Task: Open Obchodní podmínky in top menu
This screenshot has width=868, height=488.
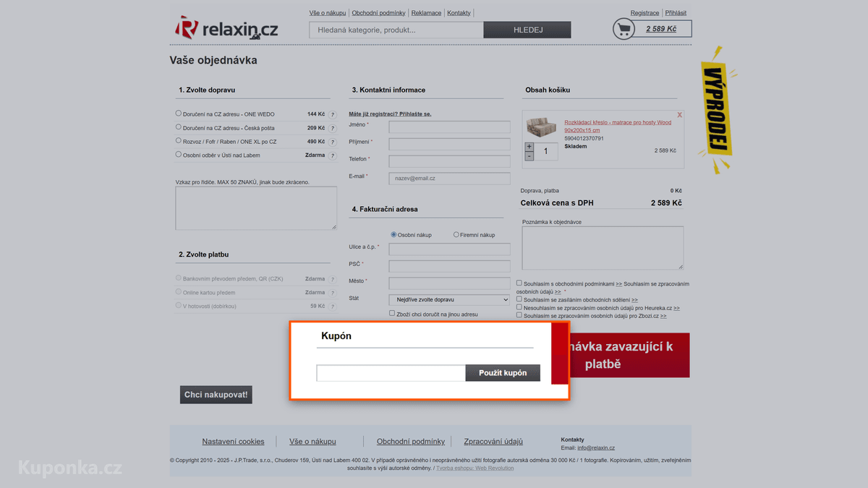Action: [379, 13]
